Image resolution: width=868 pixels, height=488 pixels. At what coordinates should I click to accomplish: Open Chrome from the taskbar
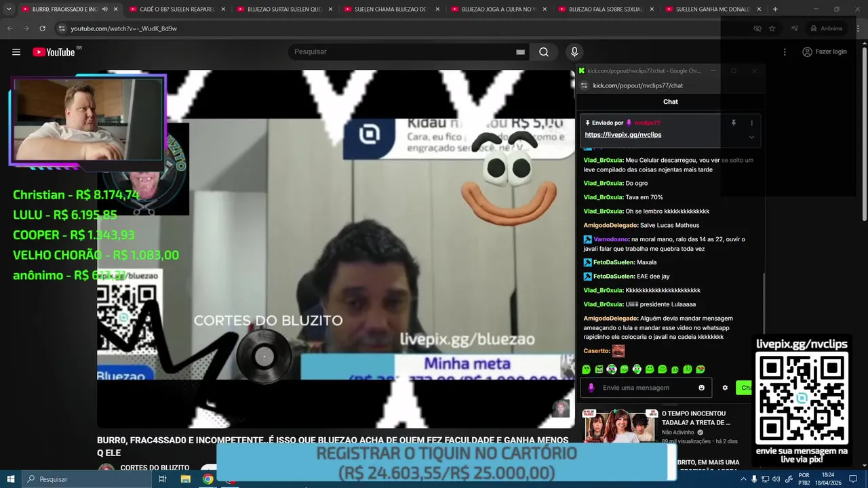tap(208, 479)
